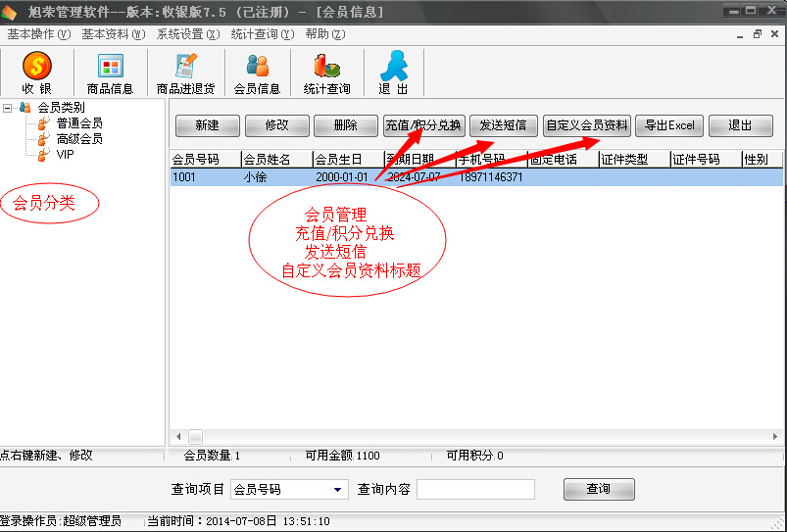Viewport: 787px width, 532px height.
Task: Click the 查询 button
Action: tap(599, 489)
